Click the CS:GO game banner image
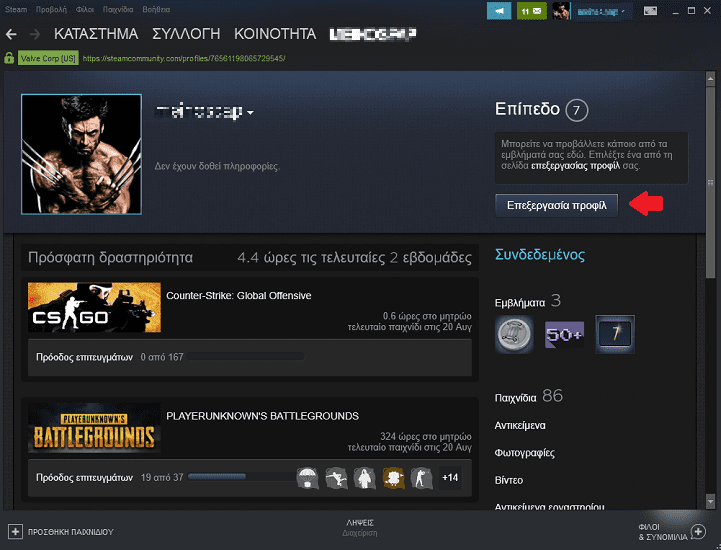 tap(94, 307)
